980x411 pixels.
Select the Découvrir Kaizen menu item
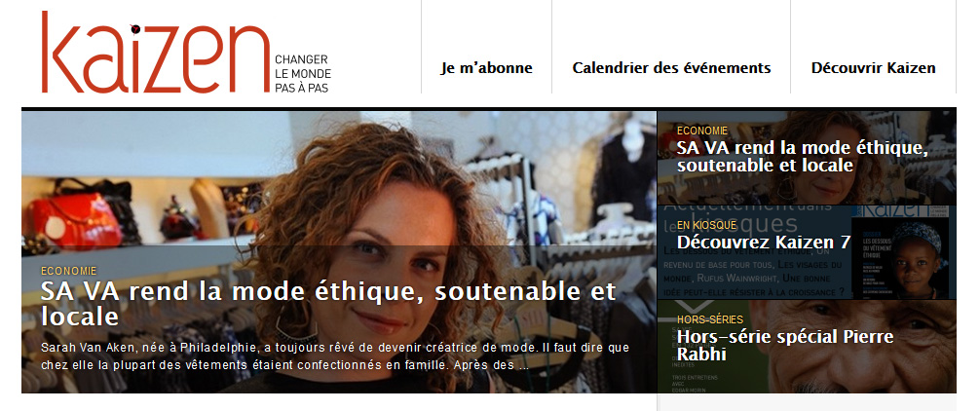pyautogui.click(x=873, y=68)
